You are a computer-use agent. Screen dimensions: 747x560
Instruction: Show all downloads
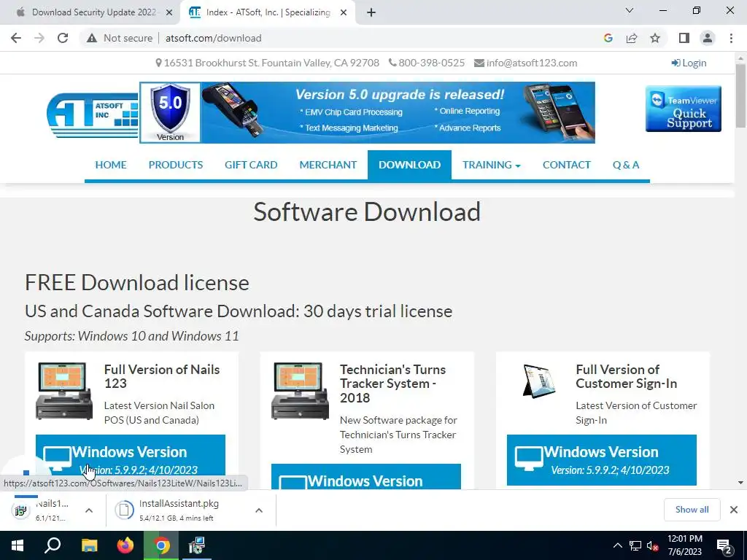692,510
